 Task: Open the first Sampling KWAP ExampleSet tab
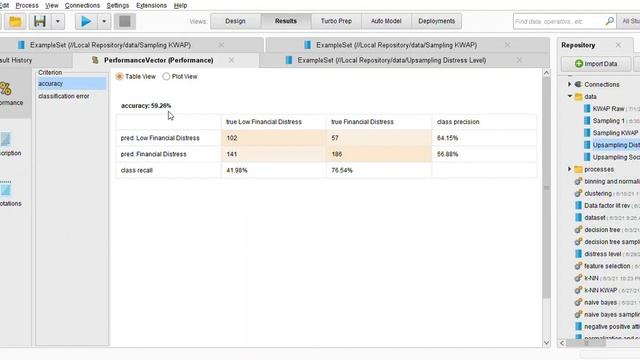[x=110, y=45]
